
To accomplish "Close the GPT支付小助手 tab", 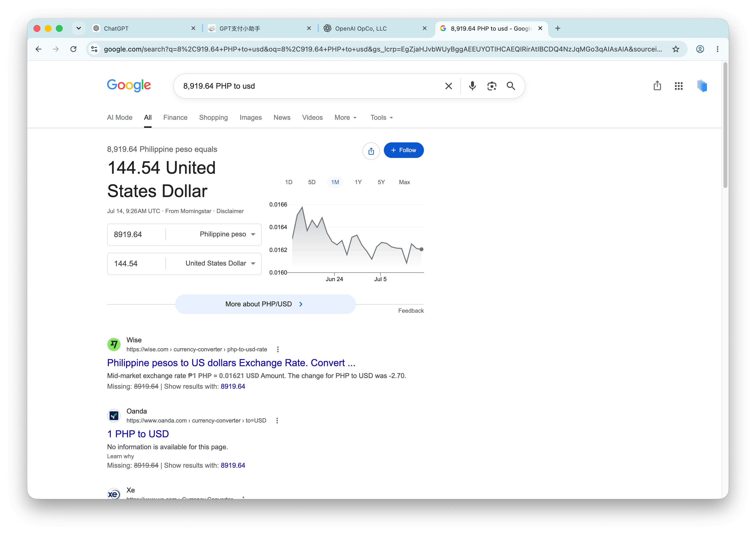I will coord(309,28).
